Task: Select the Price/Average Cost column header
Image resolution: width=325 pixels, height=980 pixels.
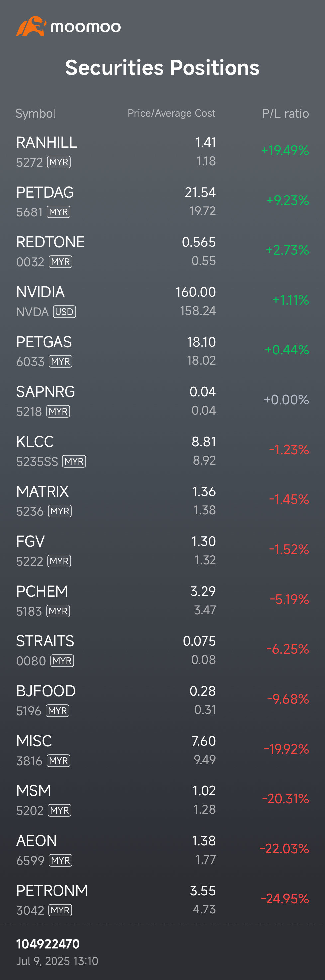Action: coord(171,113)
